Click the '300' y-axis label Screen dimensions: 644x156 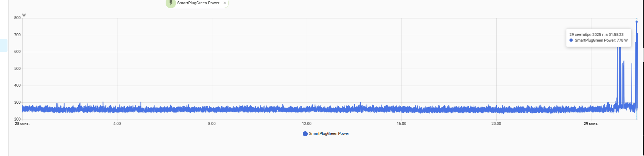pos(17,103)
